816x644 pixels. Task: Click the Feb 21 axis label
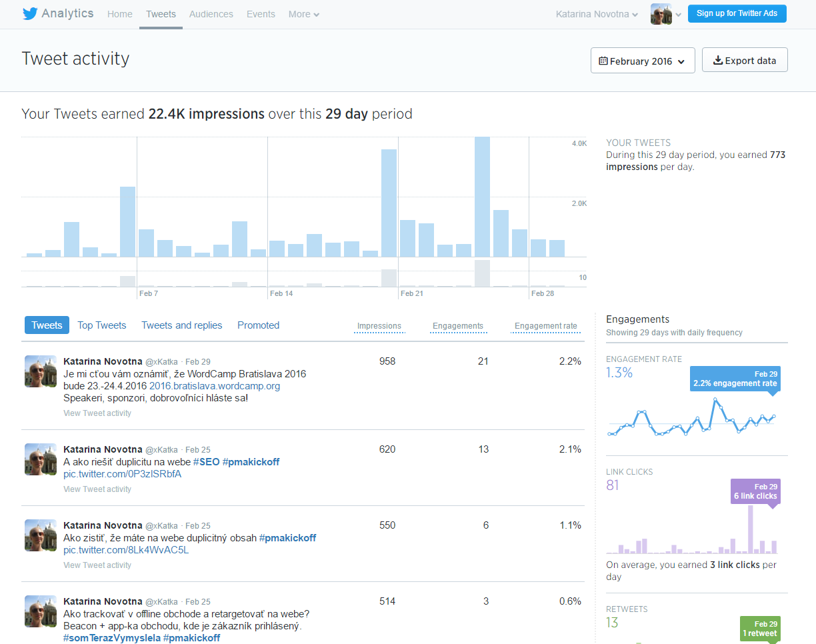click(x=411, y=293)
